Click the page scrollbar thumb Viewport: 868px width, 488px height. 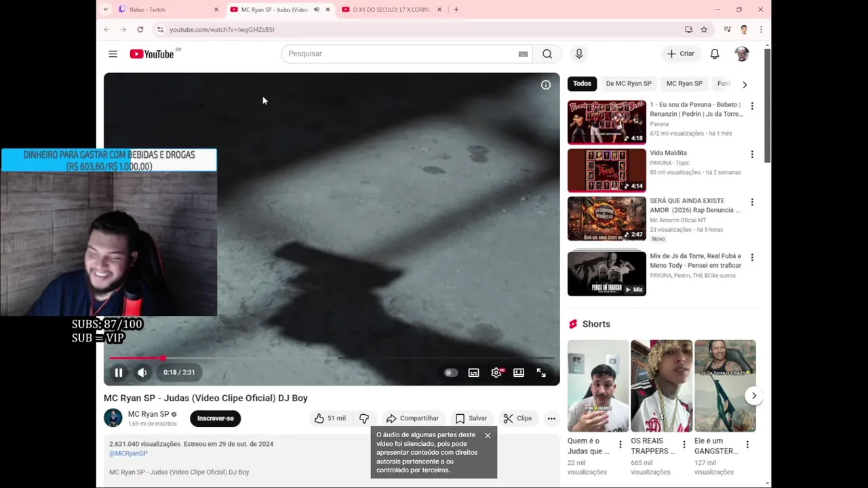pos(768,105)
